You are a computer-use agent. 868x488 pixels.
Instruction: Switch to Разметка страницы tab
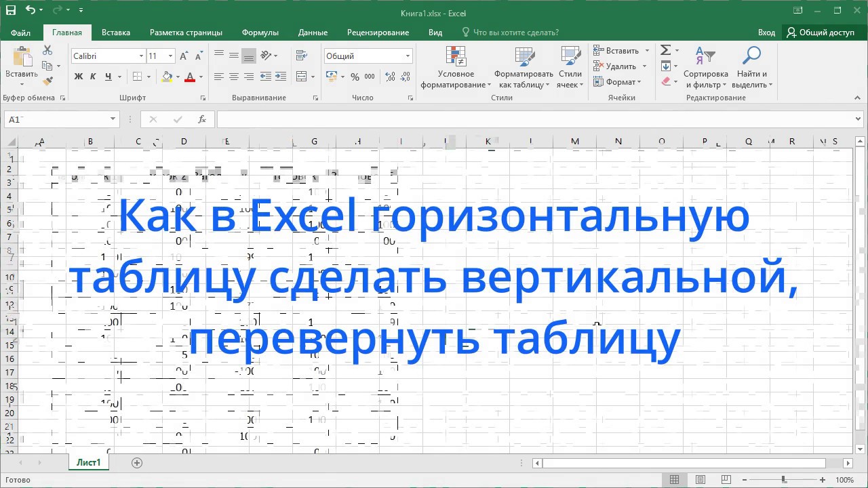pos(186,32)
